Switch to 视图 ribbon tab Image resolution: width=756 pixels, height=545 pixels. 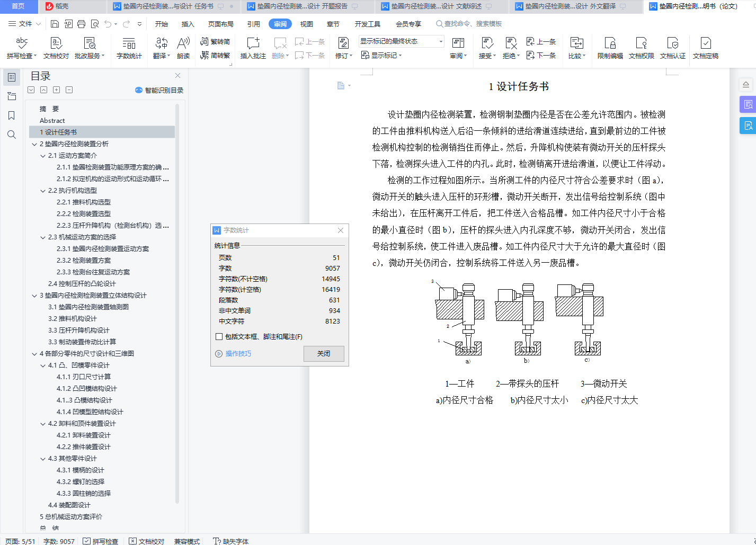(307, 24)
